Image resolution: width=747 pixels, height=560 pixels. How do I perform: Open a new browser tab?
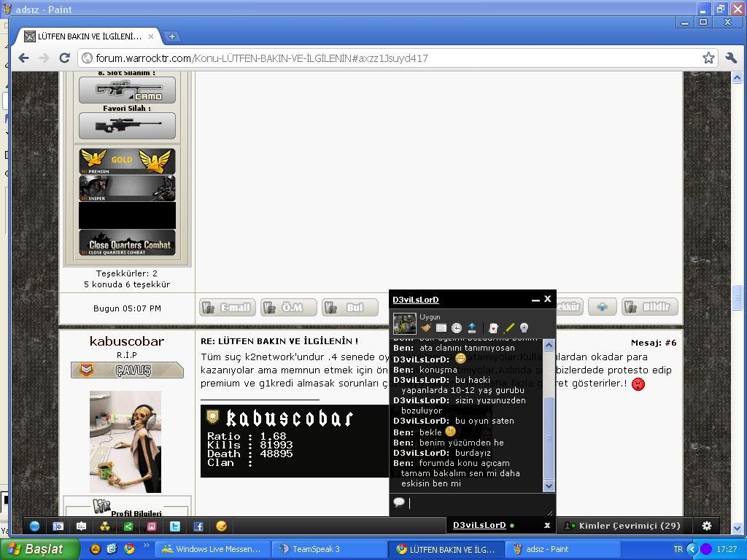(x=172, y=36)
